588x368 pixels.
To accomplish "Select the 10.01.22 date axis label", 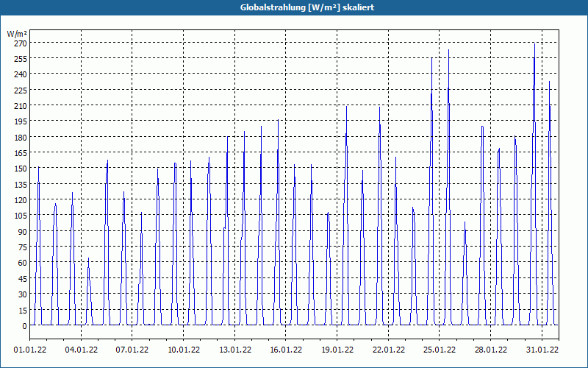I will (184, 350).
